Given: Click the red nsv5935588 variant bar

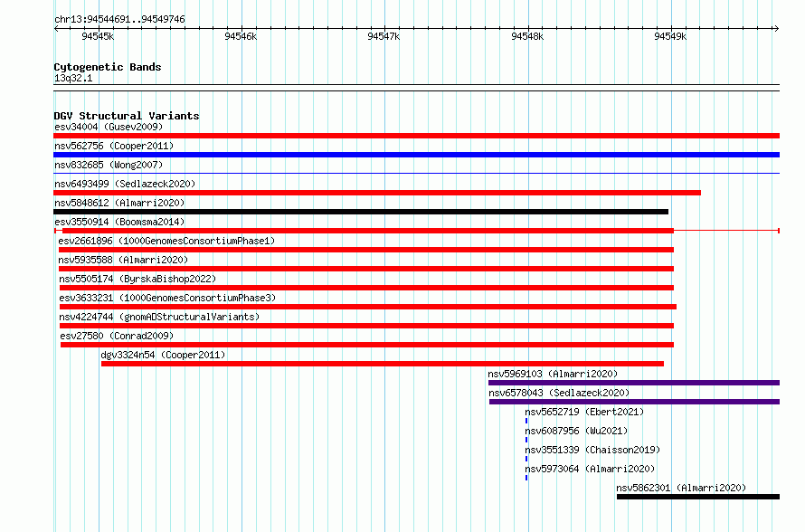Looking at the screenshot, I should click(x=366, y=269).
